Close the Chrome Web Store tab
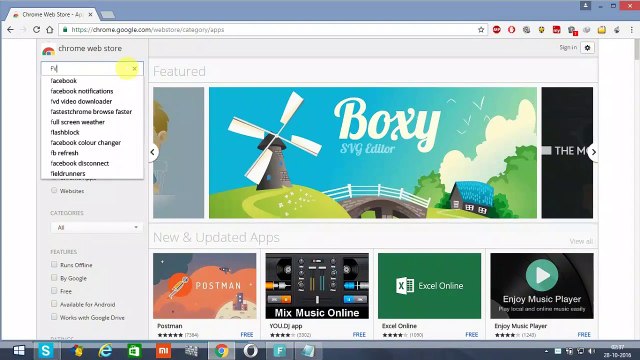This screenshot has height=360, width=640. (x=91, y=15)
